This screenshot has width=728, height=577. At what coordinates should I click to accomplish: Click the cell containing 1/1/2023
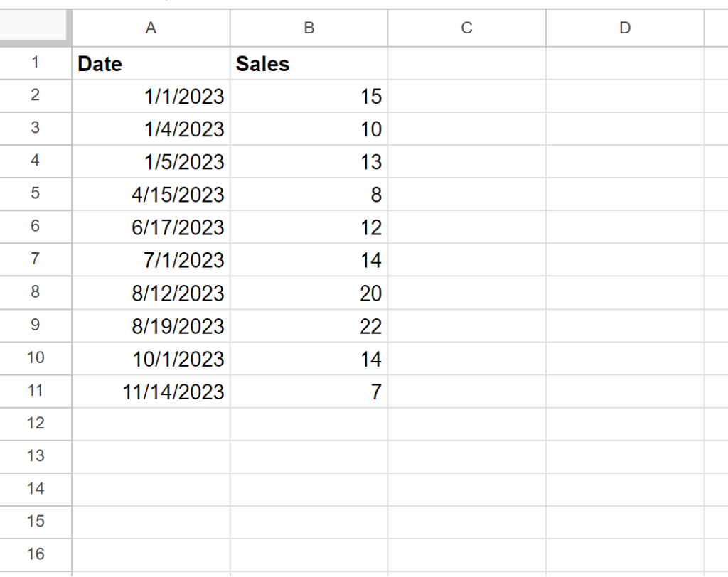[151, 97]
